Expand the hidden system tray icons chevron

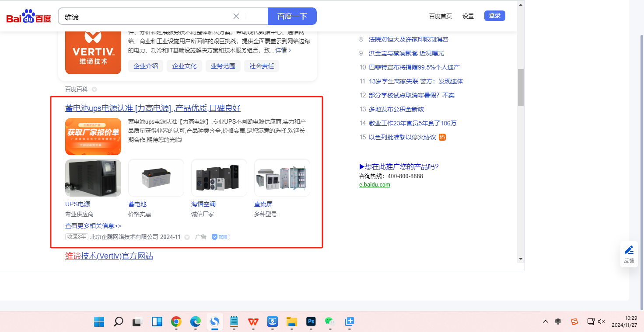coord(545,322)
